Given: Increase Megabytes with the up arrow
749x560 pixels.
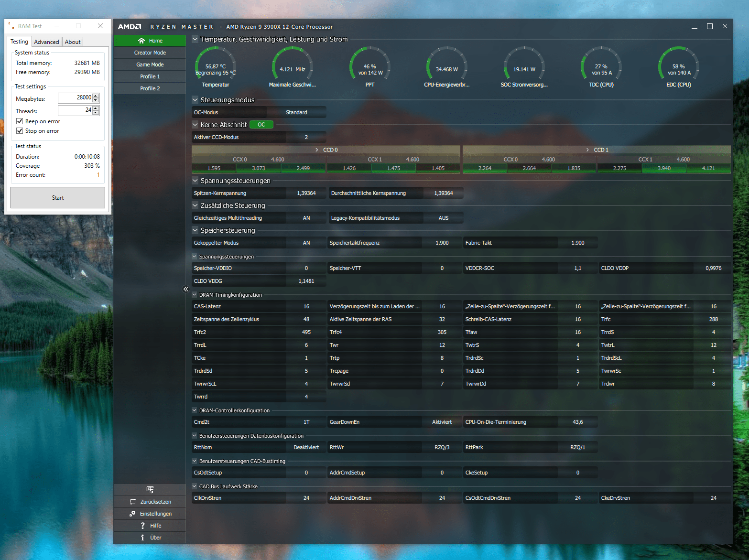Looking at the screenshot, I should 96,96.
